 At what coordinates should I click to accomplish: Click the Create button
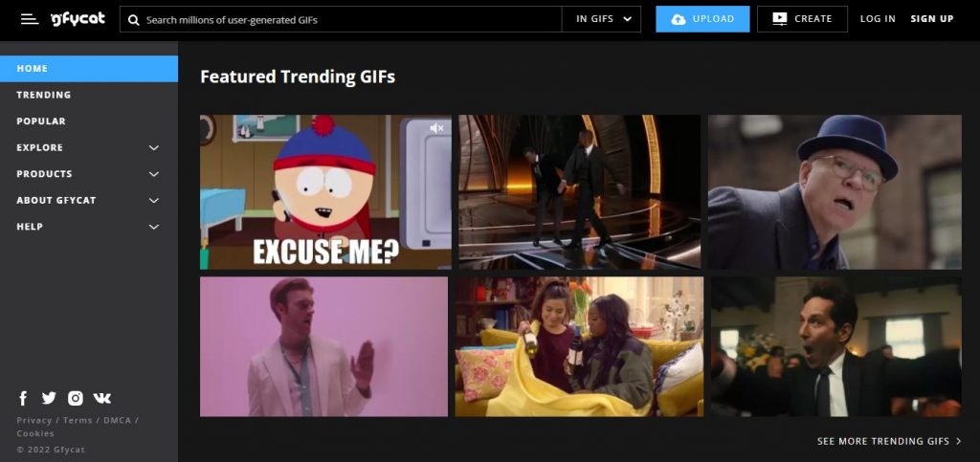[803, 19]
